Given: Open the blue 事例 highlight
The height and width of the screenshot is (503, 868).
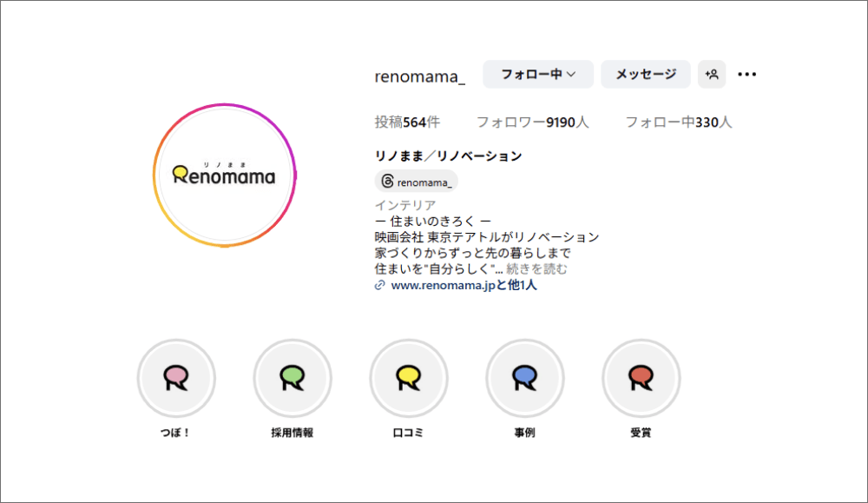Looking at the screenshot, I should point(525,379).
